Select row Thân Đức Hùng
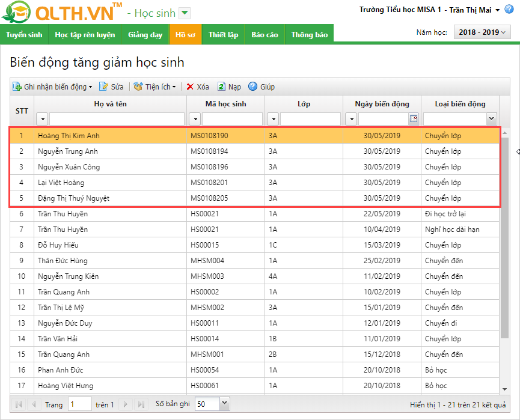 [x=254, y=261]
